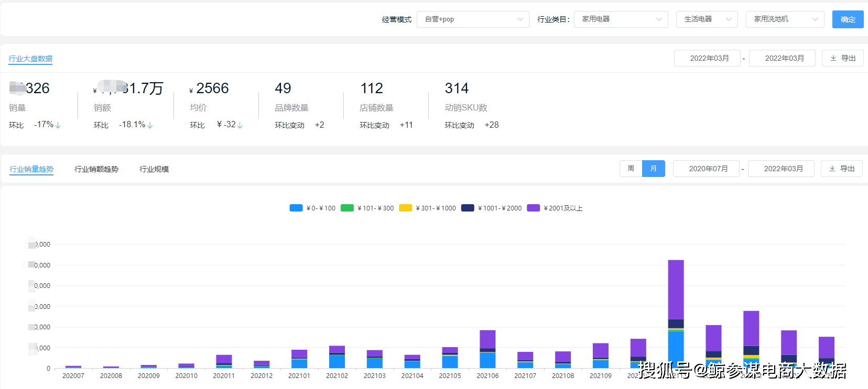Screen dimensions: 868x389
Task: Click the chevron arrow of 生活电器 dropdown
Action: click(729, 19)
